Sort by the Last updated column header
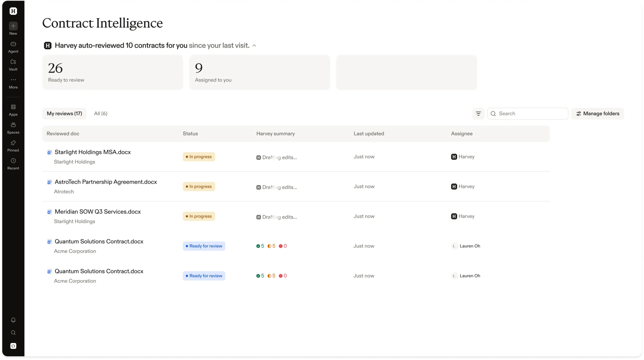This screenshot has height=360, width=644. [x=369, y=134]
